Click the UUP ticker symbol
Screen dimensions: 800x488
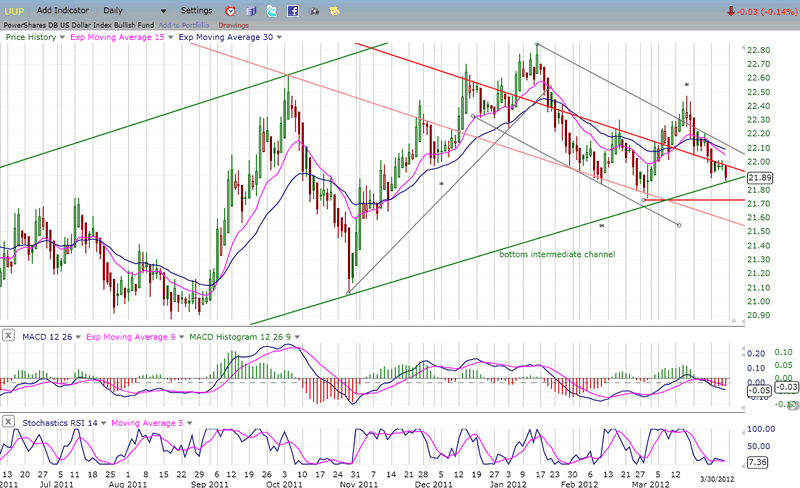click(x=15, y=10)
